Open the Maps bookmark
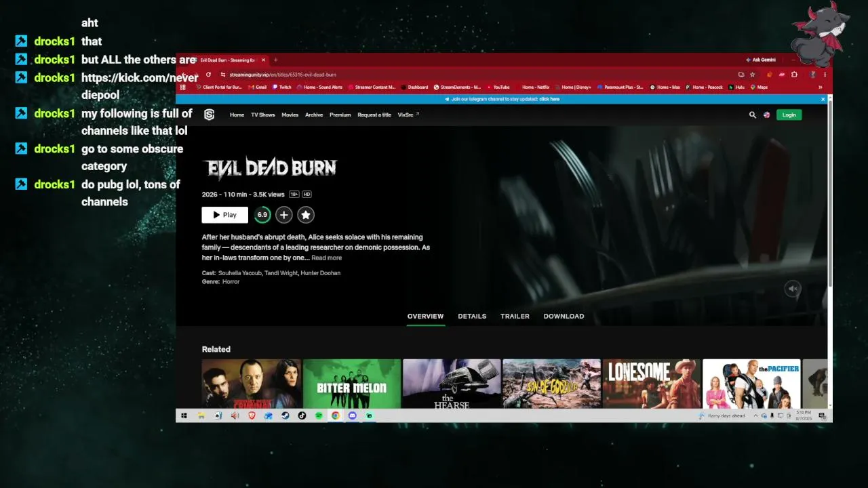Viewport: 868px width, 488px height. click(759, 87)
